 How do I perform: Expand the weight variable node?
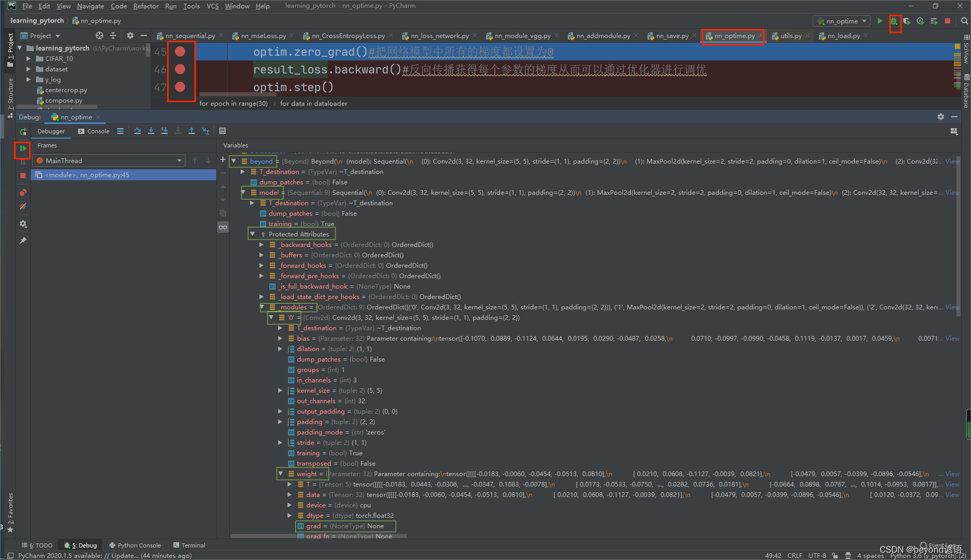[281, 474]
